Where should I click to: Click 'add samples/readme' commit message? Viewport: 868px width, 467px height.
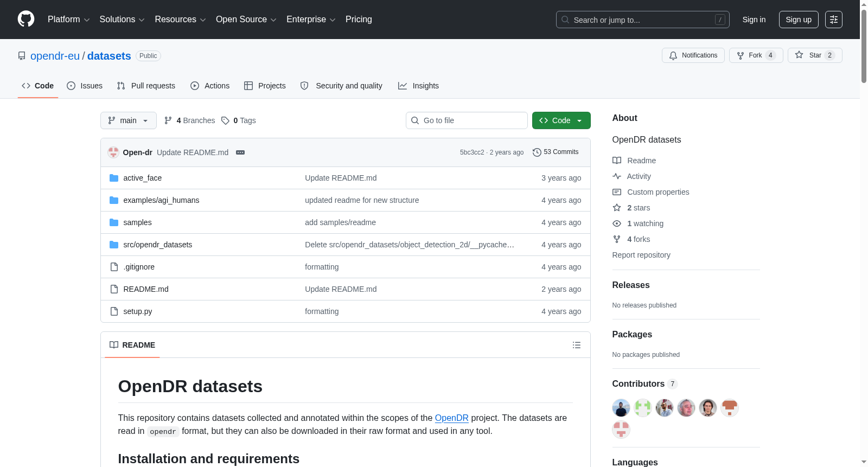coord(340,222)
